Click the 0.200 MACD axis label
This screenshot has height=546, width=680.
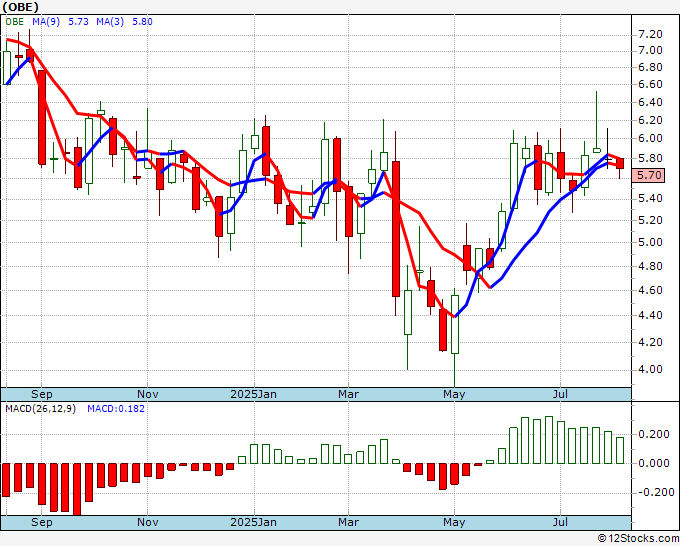tap(654, 435)
